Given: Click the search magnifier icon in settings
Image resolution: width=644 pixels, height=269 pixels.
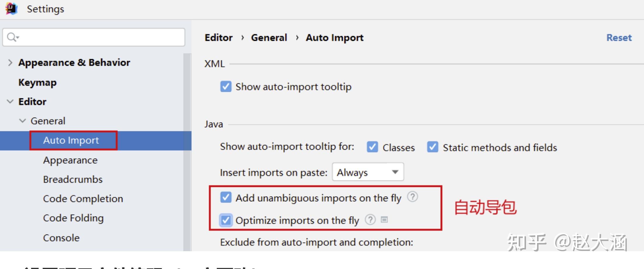Looking at the screenshot, I should pyautogui.click(x=13, y=37).
